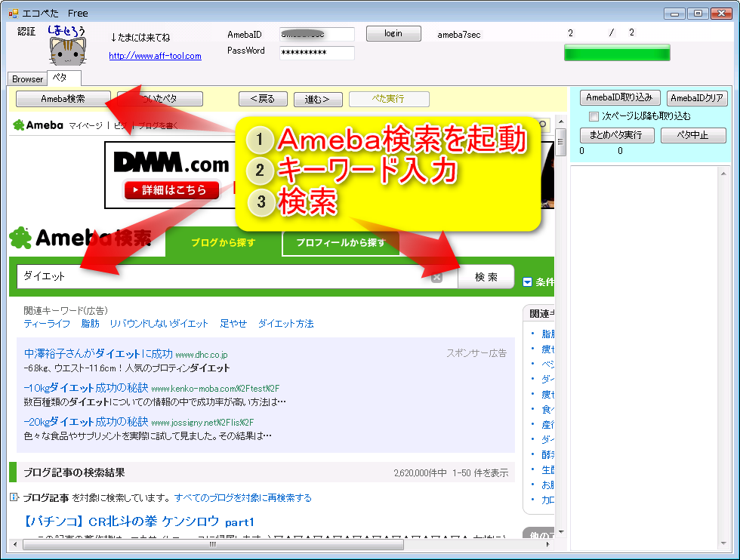
Task: Click the Ameba logo in the page header
Action: [x=38, y=125]
